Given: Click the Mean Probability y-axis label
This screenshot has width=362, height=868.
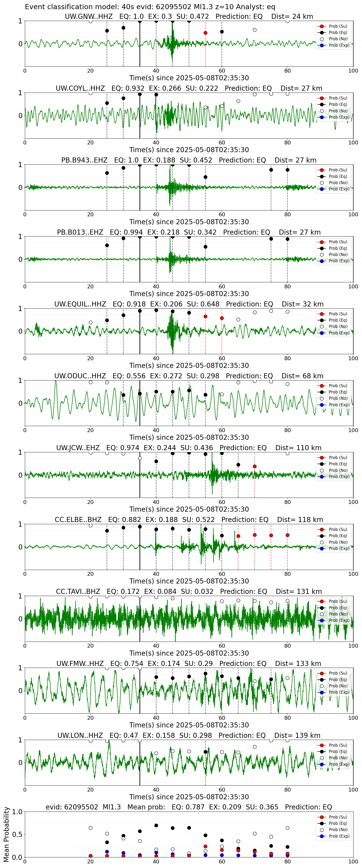Looking at the screenshot, I should 6,834.
